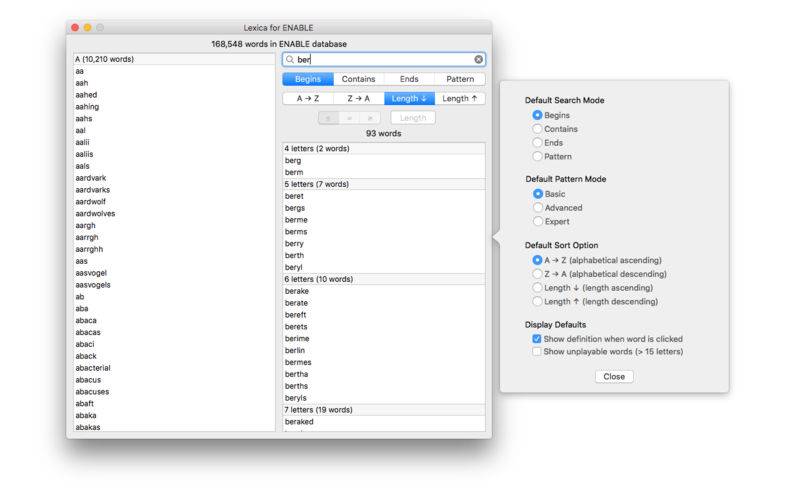The height and width of the screenshot is (500, 800).
Task: Choose Length ascending default sort option
Action: tap(537, 288)
